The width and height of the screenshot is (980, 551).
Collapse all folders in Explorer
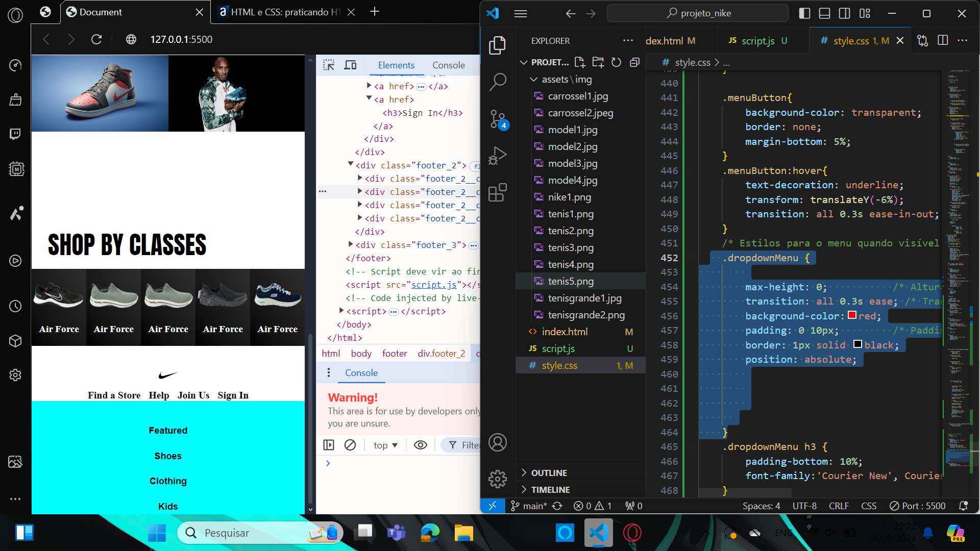634,62
